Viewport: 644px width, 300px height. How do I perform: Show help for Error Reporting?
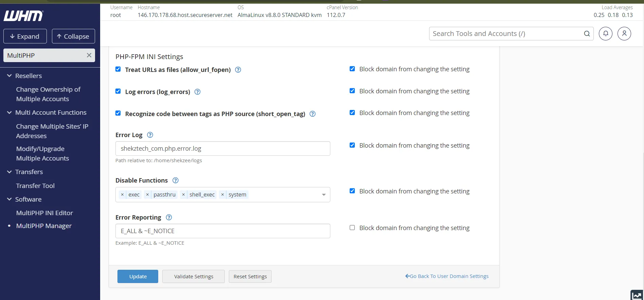tap(169, 217)
